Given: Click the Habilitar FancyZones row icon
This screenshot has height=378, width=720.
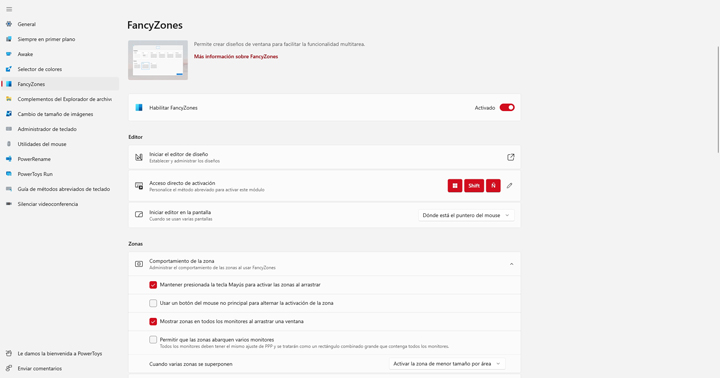Looking at the screenshot, I should click(139, 107).
